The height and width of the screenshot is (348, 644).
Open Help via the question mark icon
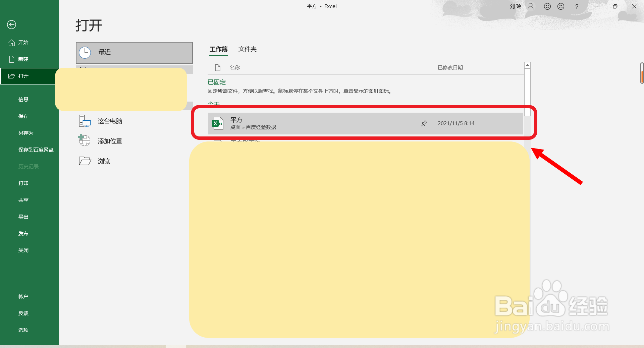[x=577, y=6]
